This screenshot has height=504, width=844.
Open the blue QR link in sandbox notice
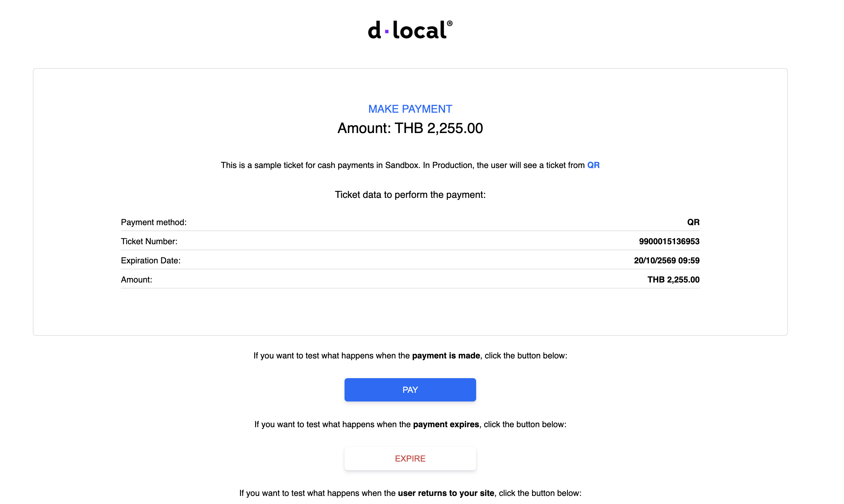[x=593, y=165]
